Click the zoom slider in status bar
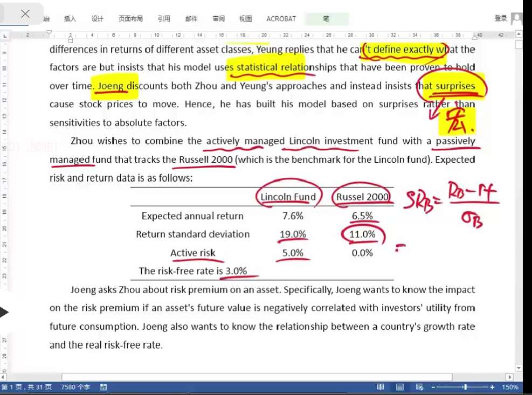 [465, 387]
